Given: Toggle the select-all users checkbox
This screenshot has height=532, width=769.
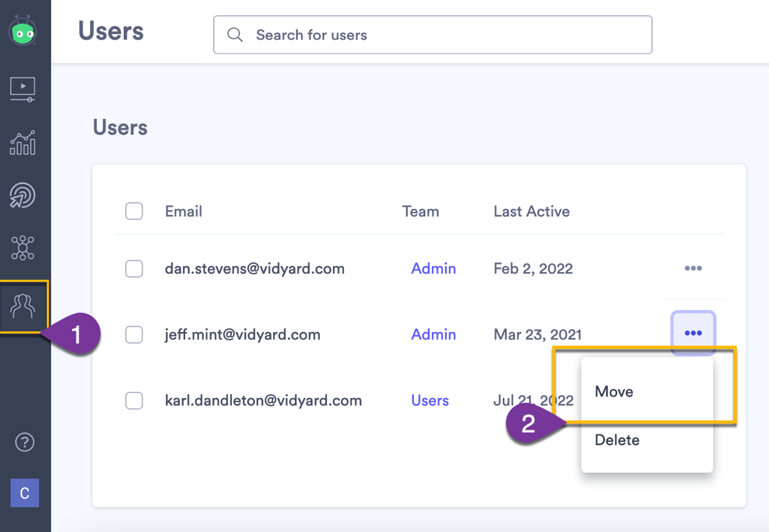Looking at the screenshot, I should click(134, 211).
